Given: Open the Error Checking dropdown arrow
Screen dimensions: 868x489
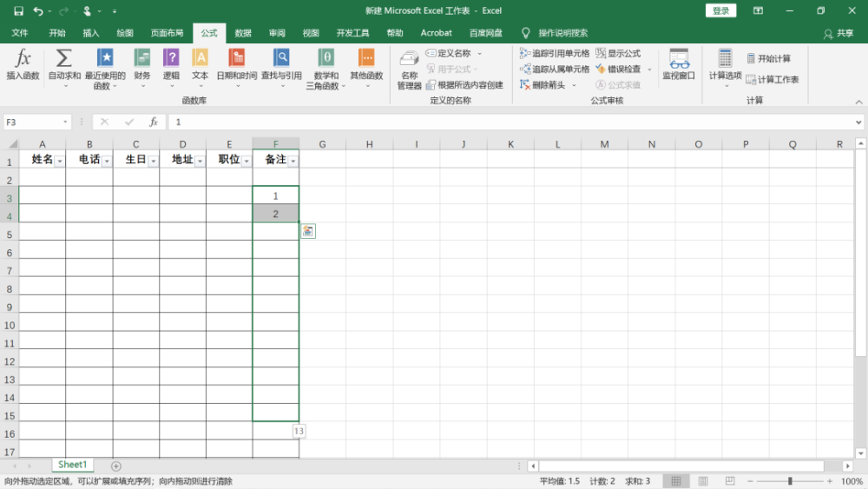Looking at the screenshot, I should (x=649, y=69).
